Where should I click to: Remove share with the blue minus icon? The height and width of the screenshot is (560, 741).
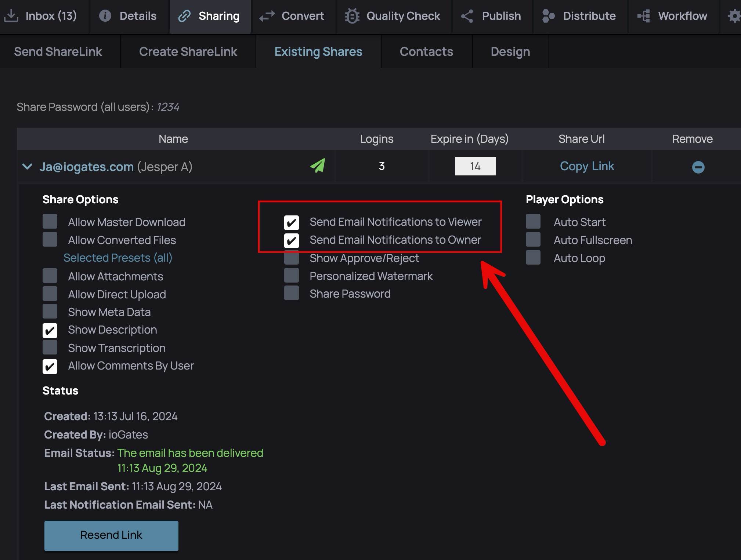pos(698,167)
